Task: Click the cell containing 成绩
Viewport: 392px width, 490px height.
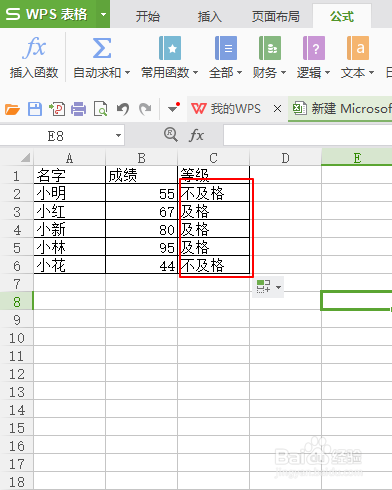Action: 141,175
